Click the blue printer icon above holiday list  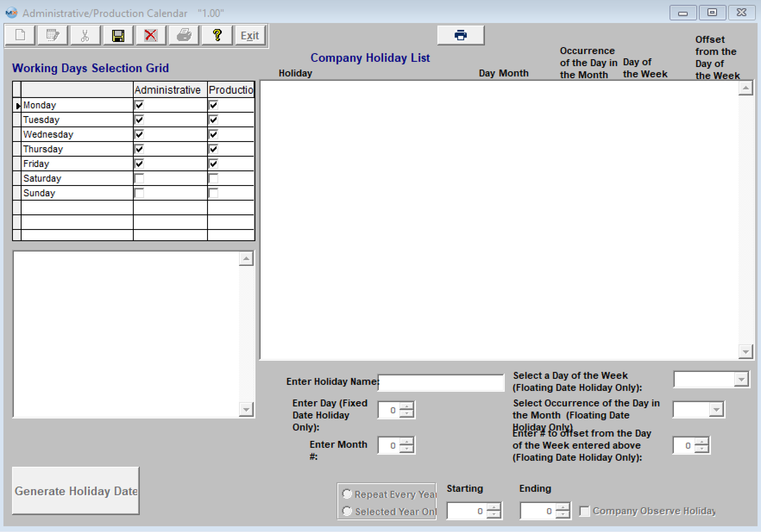pos(460,35)
